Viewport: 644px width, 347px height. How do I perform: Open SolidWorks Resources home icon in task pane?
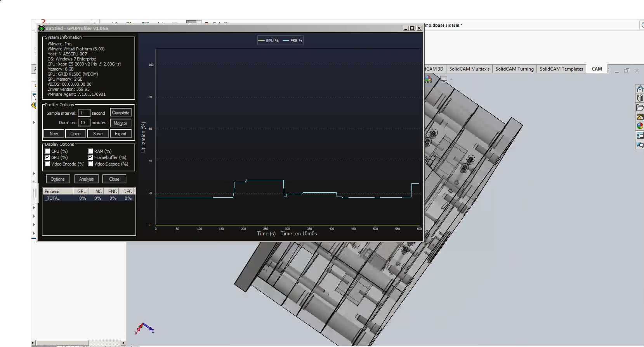pos(640,89)
